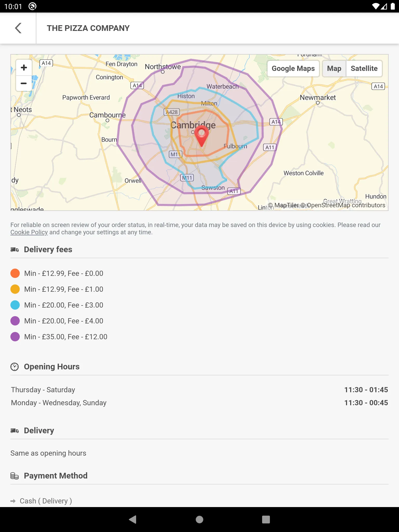Click the 'Opening Hours' heading

click(52, 367)
